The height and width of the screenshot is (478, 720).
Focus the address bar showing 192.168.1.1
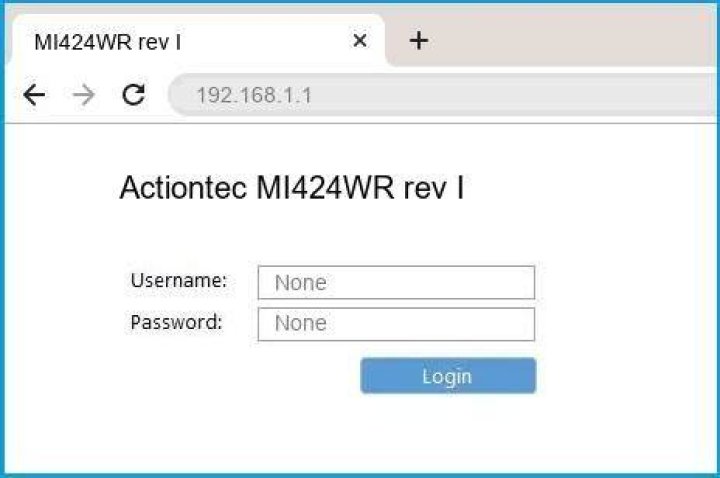[444, 95]
